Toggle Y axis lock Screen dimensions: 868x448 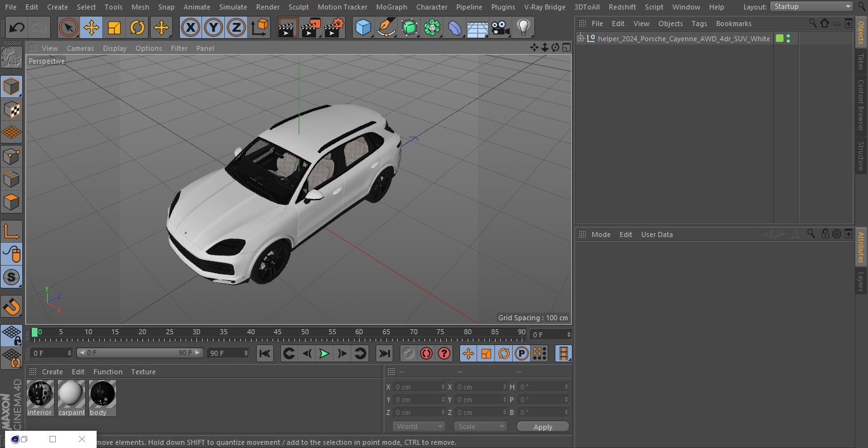(214, 28)
